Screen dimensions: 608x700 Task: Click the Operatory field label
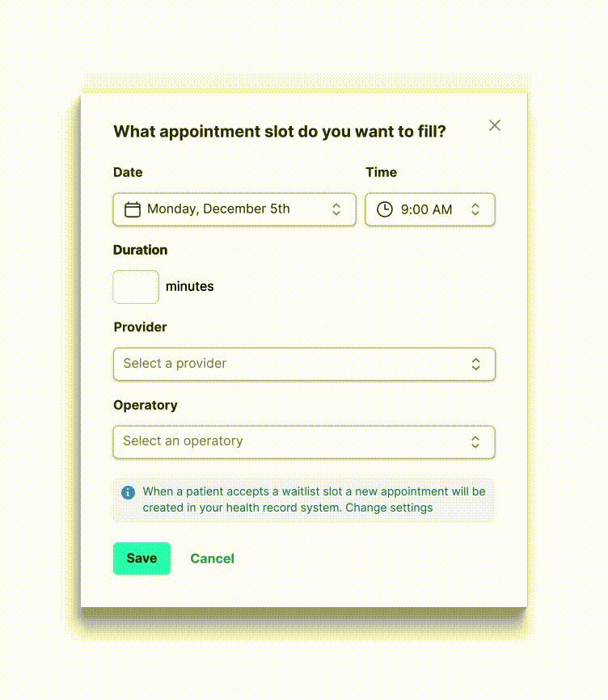pyautogui.click(x=146, y=405)
